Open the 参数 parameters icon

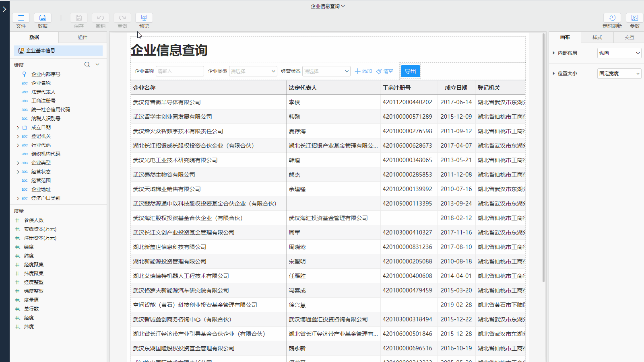pos(634,18)
